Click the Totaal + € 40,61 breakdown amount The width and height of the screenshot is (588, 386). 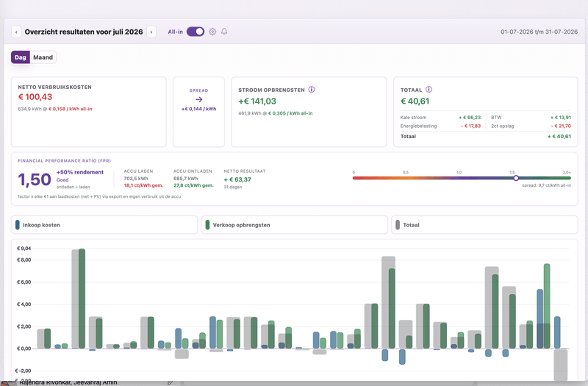(559, 137)
